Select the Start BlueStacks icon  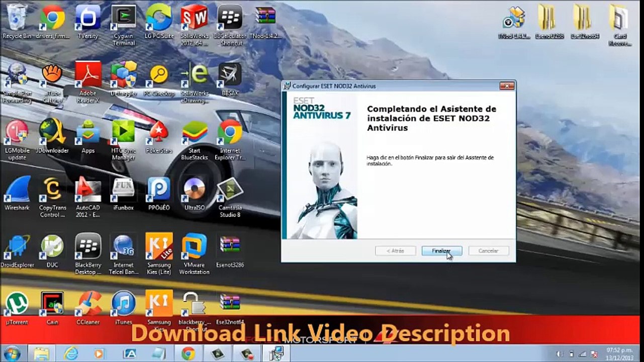tap(195, 140)
